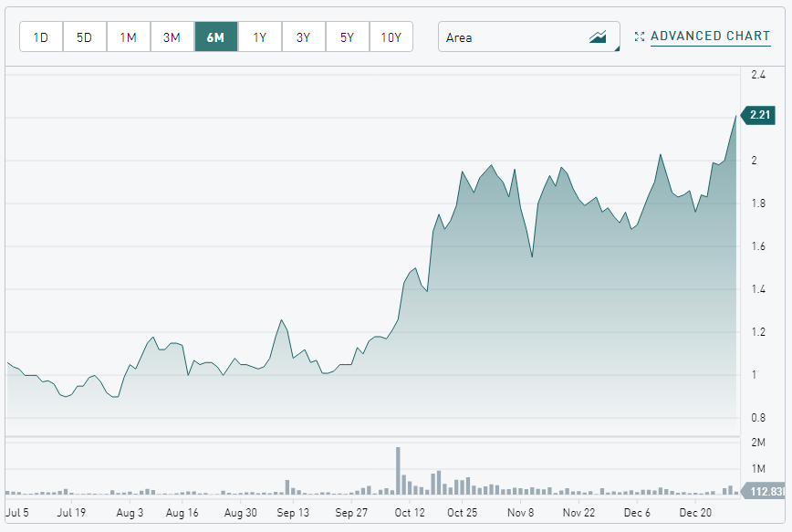Click the Aug 16 date axis label
The width and height of the screenshot is (792, 532).
coord(182,512)
